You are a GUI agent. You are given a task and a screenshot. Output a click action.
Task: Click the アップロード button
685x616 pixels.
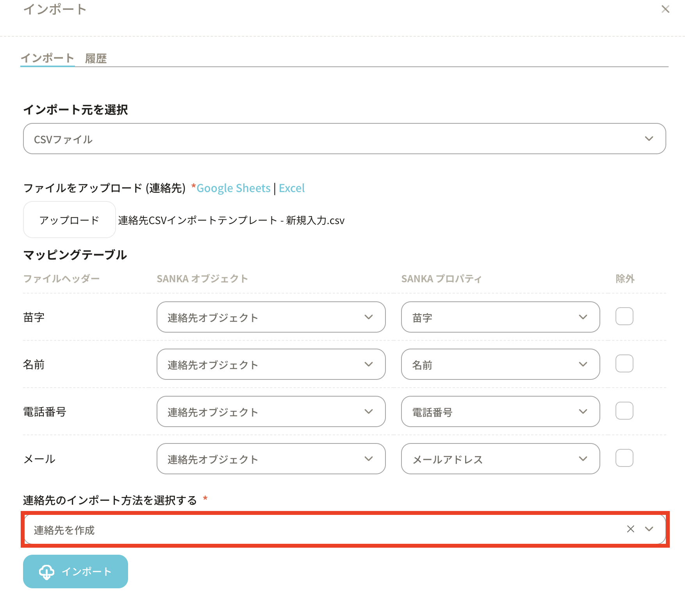coord(69,220)
